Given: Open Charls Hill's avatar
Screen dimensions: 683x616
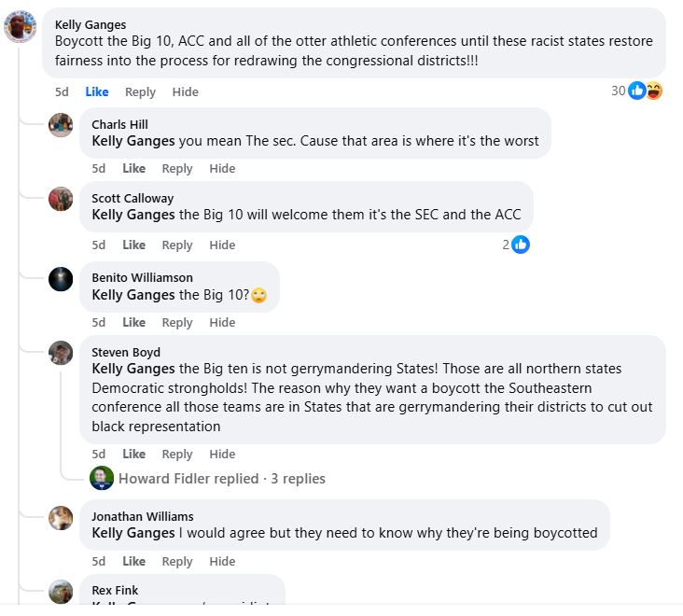Looking at the screenshot, I should tap(61, 125).
